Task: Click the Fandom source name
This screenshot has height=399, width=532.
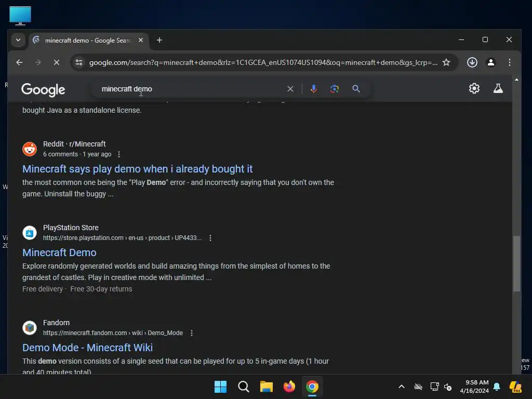Action: click(x=56, y=323)
